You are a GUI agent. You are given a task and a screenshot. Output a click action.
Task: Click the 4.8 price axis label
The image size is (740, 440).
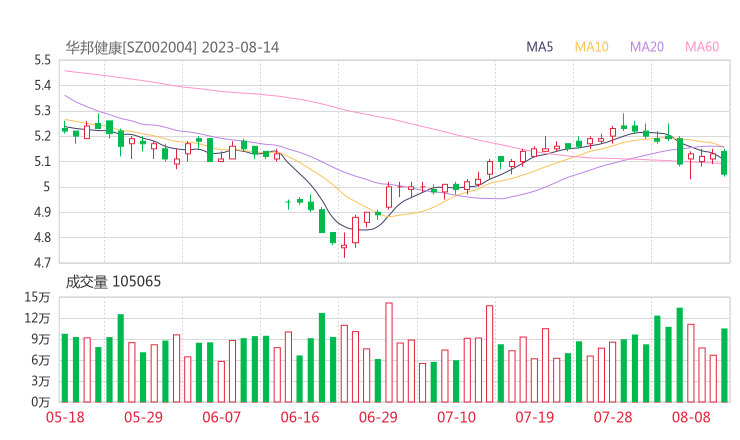point(42,237)
